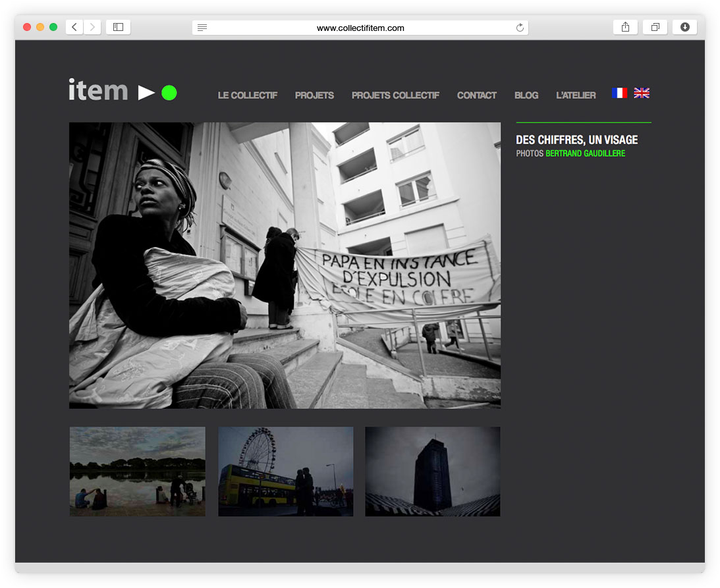Click the browser forward arrow button

(x=92, y=27)
